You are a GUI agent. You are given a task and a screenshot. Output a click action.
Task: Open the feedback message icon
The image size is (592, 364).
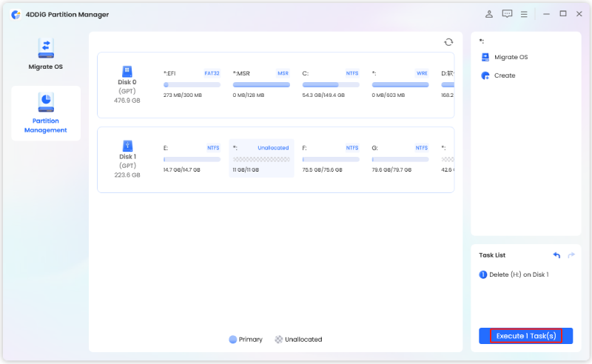(x=507, y=14)
